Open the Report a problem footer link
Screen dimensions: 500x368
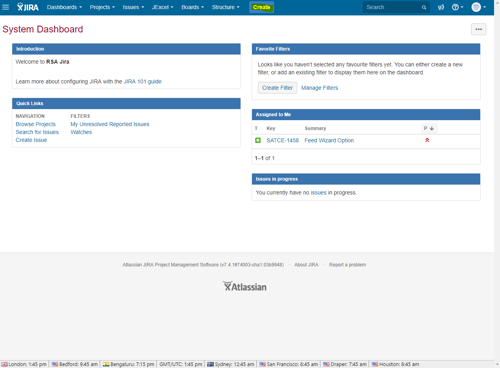(x=347, y=265)
